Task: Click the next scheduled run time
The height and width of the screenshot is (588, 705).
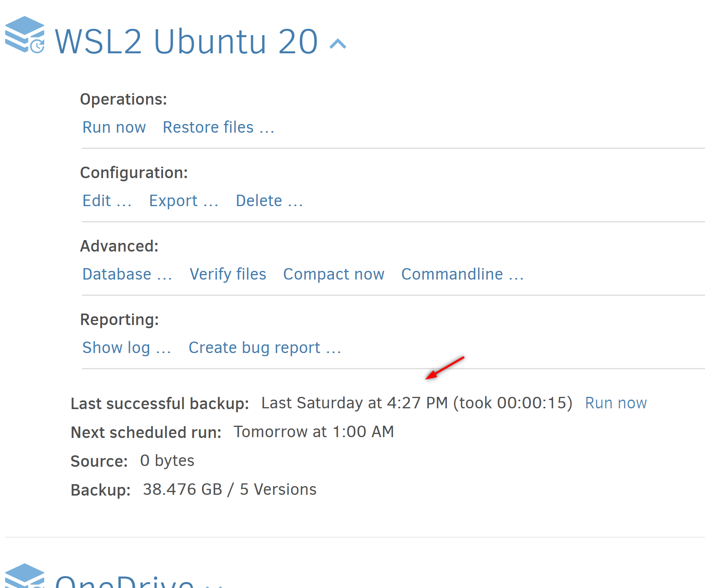Action: pyautogui.click(x=313, y=432)
